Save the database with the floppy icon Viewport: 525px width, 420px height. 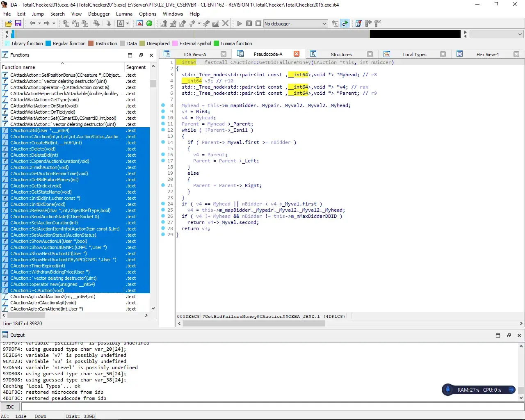(x=18, y=23)
